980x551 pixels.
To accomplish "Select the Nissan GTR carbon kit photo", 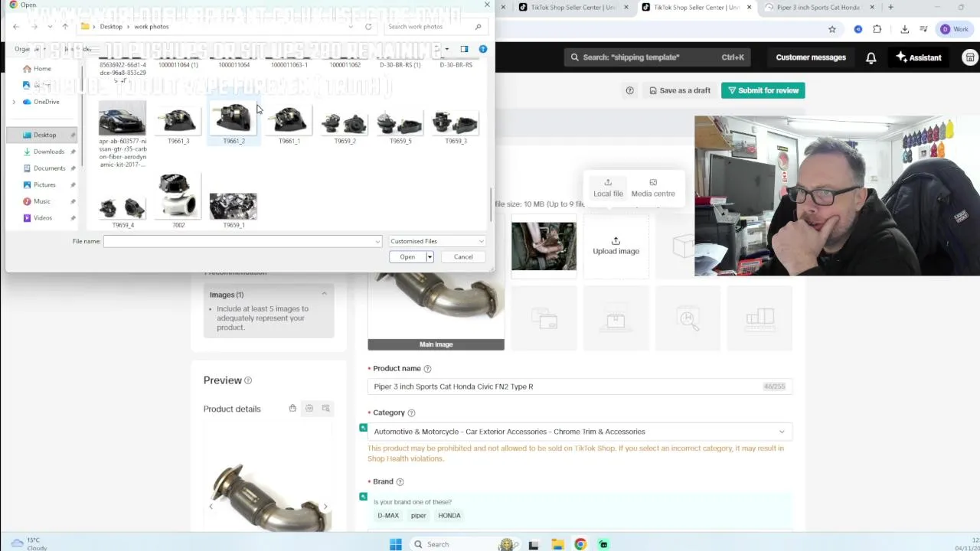I will click(x=122, y=135).
